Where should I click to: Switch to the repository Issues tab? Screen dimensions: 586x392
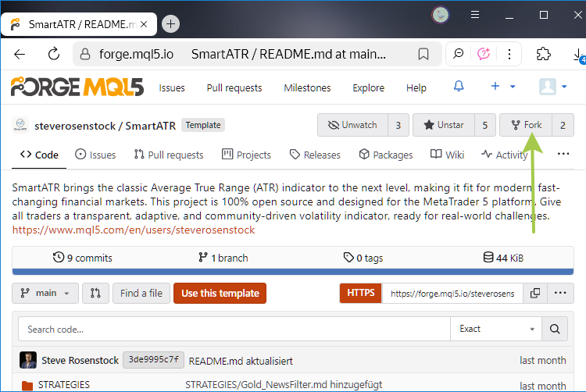point(95,155)
